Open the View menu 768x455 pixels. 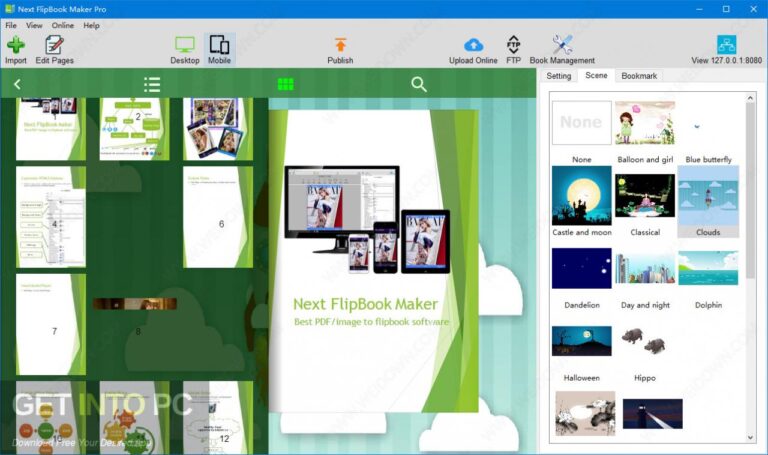tap(34, 25)
